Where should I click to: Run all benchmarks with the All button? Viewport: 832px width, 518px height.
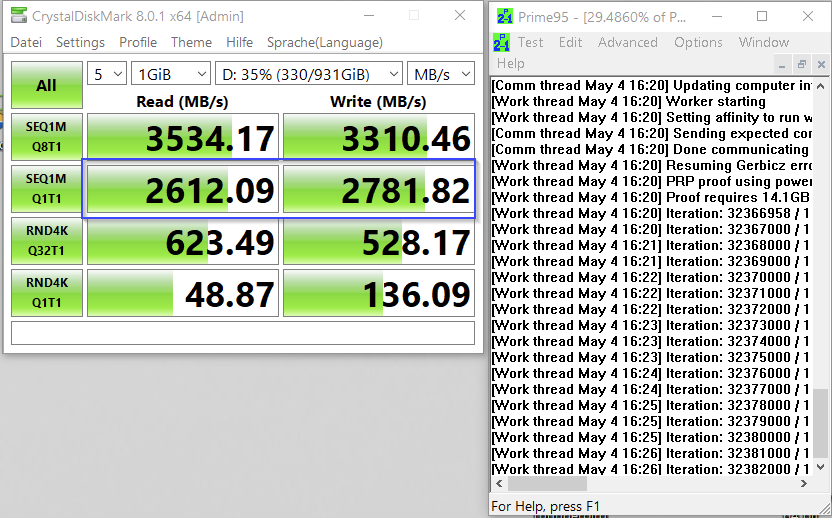(47, 85)
